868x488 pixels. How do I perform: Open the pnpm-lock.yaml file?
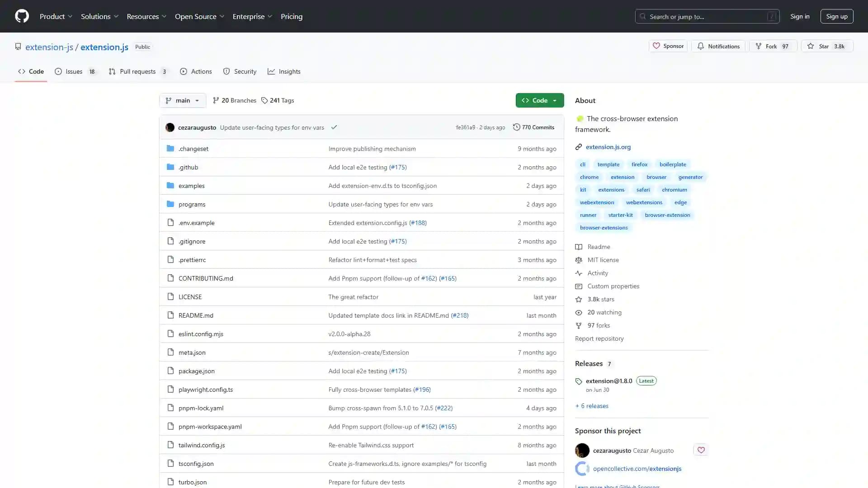[x=201, y=408]
